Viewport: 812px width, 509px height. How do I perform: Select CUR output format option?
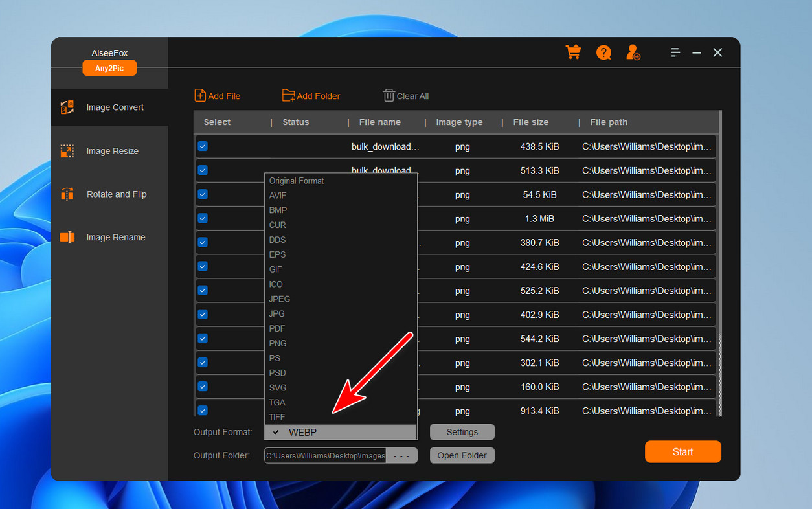(341, 225)
